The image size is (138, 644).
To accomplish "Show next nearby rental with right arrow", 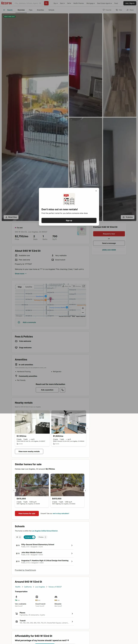I will click(x=87, y=428).
